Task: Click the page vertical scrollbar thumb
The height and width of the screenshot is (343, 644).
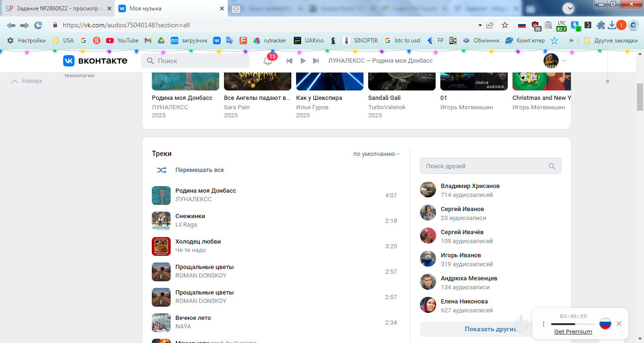Action: pyautogui.click(x=640, y=97)
